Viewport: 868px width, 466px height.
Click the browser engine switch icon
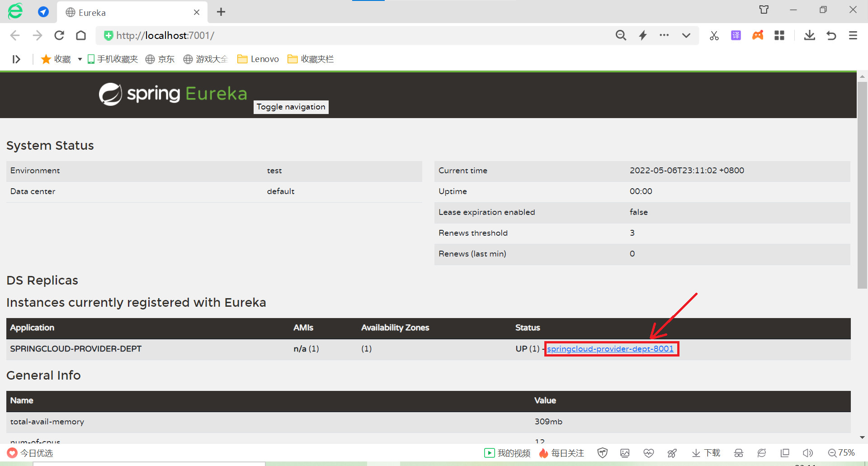[762, 453]
